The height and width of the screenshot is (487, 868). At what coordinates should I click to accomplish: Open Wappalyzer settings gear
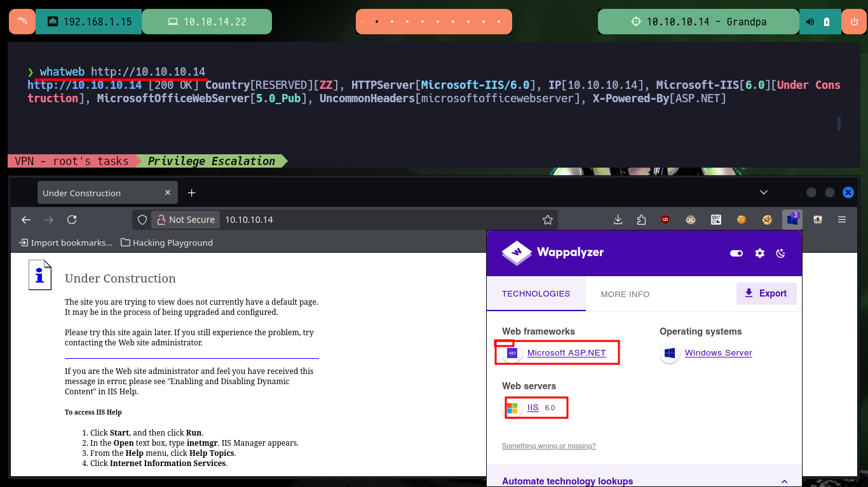tap(759, 253)
